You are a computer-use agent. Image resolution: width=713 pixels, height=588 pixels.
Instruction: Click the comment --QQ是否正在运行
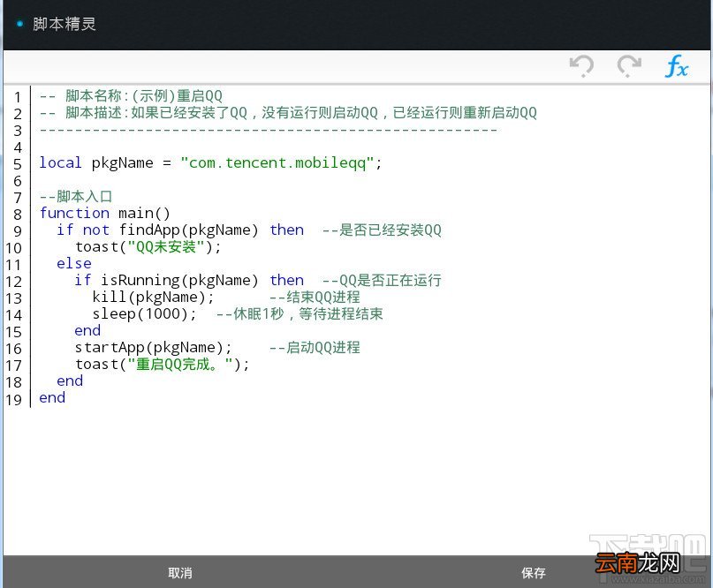point(382,281)
